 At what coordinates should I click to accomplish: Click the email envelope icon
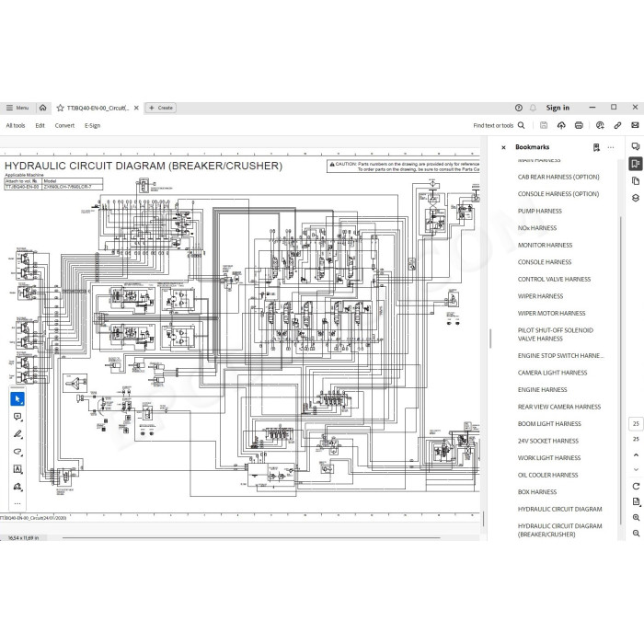(635, 125)
